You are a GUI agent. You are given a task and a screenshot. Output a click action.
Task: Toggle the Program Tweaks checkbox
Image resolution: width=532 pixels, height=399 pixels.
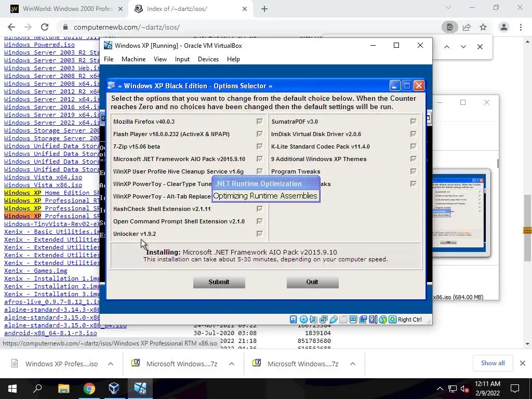coord(413,171)
